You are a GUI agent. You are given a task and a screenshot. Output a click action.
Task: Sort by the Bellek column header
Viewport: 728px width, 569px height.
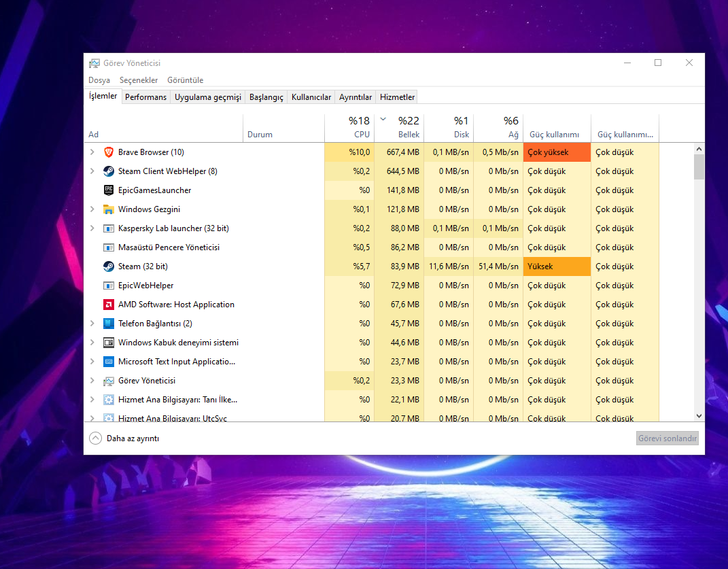(x=399, y=128)
